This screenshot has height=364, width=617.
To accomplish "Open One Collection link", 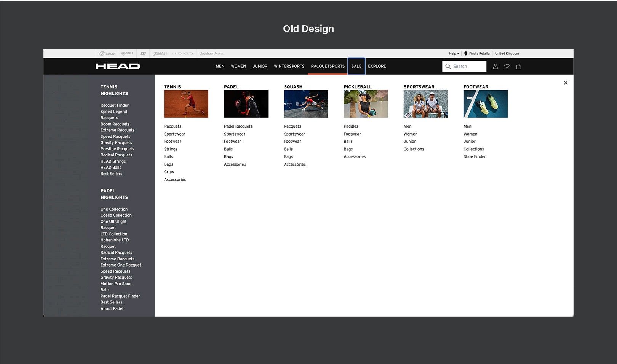I will click(x=114, y=209).
